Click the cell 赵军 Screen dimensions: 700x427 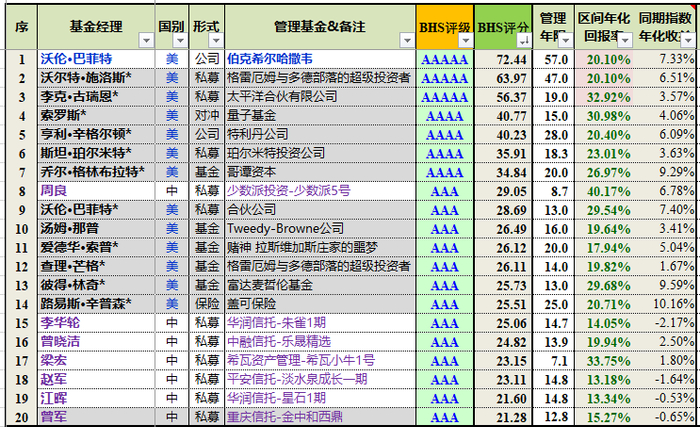(x=96, y=379)
